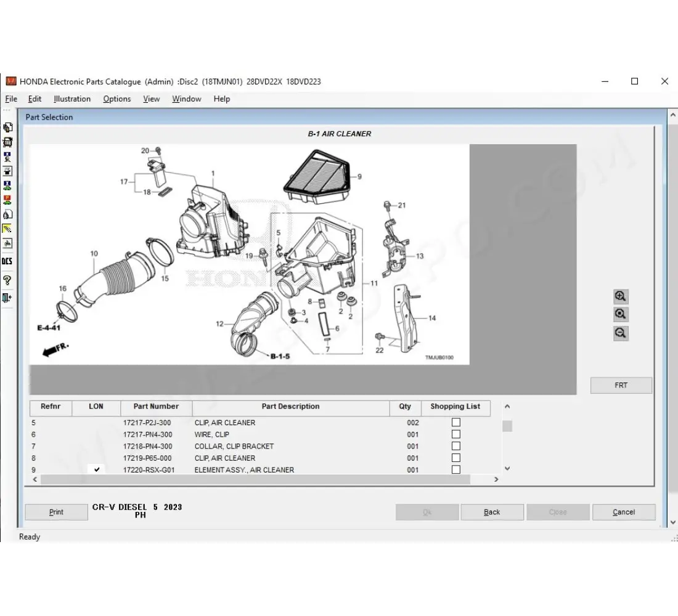The height and width of the screenshot is (616, 678).
Task: Click the FRT button
Action: pos(621,385)
